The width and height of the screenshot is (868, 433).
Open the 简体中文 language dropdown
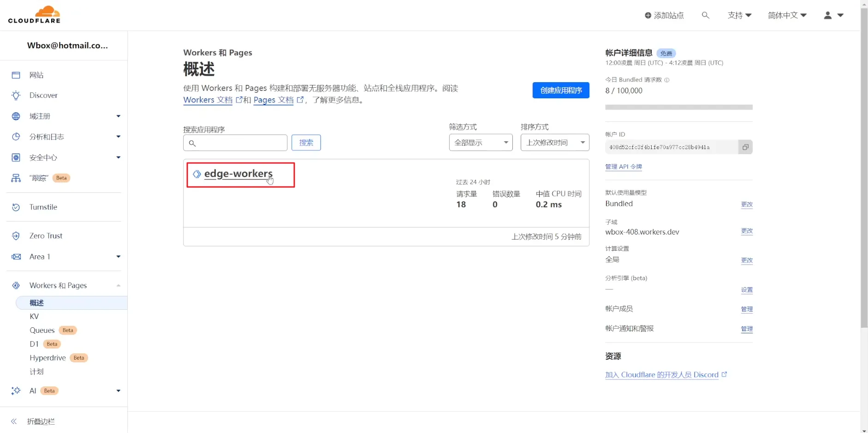click(787, 16)
